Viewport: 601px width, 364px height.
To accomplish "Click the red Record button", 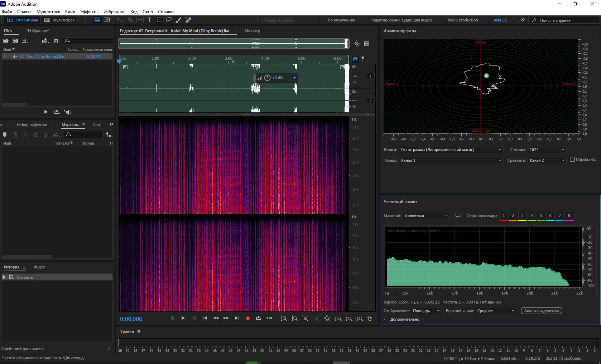I will click(x=247, y=318).
